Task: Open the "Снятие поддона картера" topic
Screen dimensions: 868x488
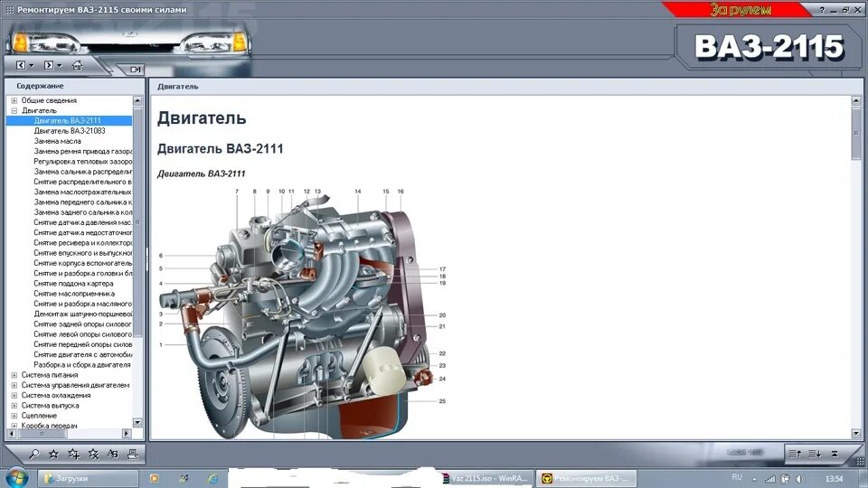Action: click(x=73, y=283)
